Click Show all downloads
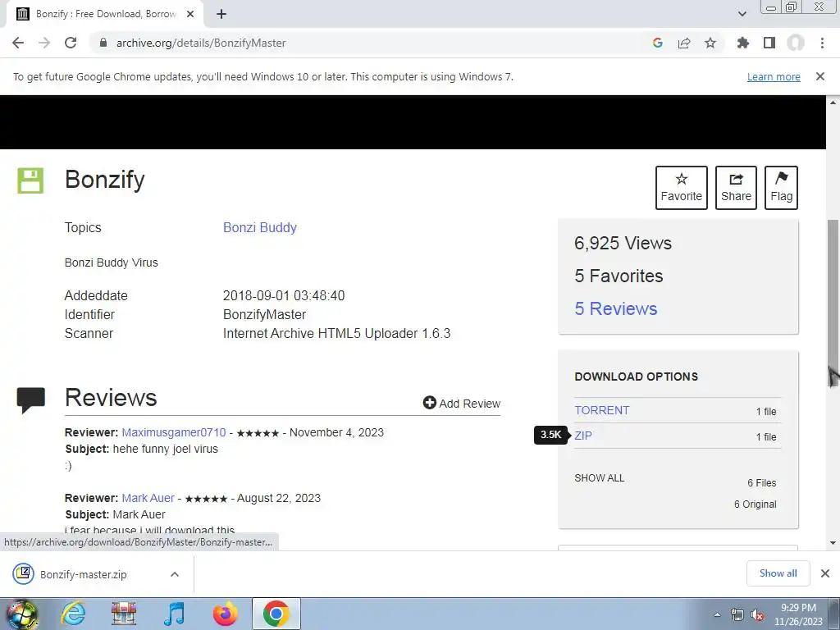The height and width of the screenshot is (630, 840). [x=778, y=573]
